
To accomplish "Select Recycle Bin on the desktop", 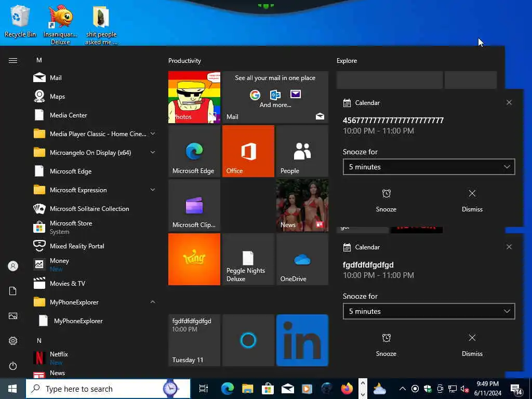I will pos(20,22).
